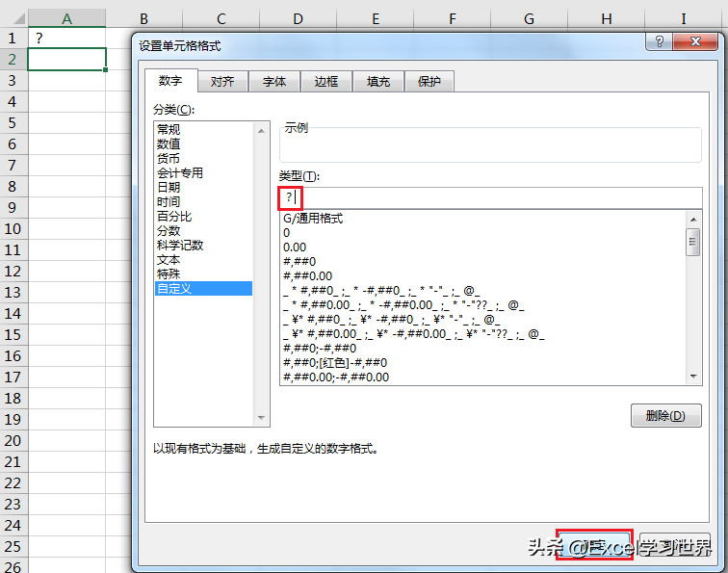Image resolution: width=728 pixels, height=573 pixels.
Task: Select 文本 category
Action: pos(204,260)
